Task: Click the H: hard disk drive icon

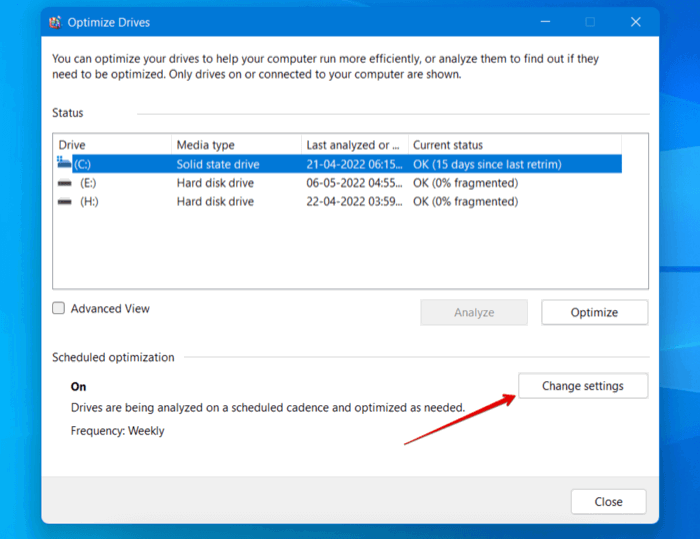Action: tap(65, 201)
